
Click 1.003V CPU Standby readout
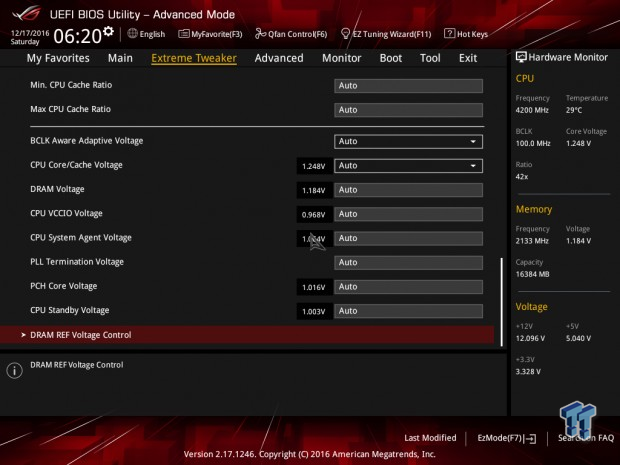point(314,311)
